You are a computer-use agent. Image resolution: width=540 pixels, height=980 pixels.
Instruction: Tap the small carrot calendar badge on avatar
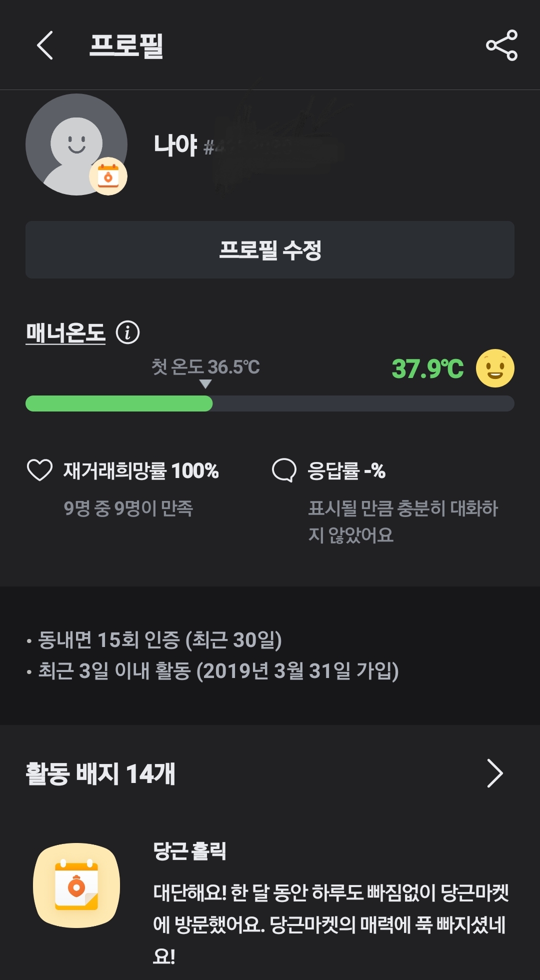(x=108, y=176)
